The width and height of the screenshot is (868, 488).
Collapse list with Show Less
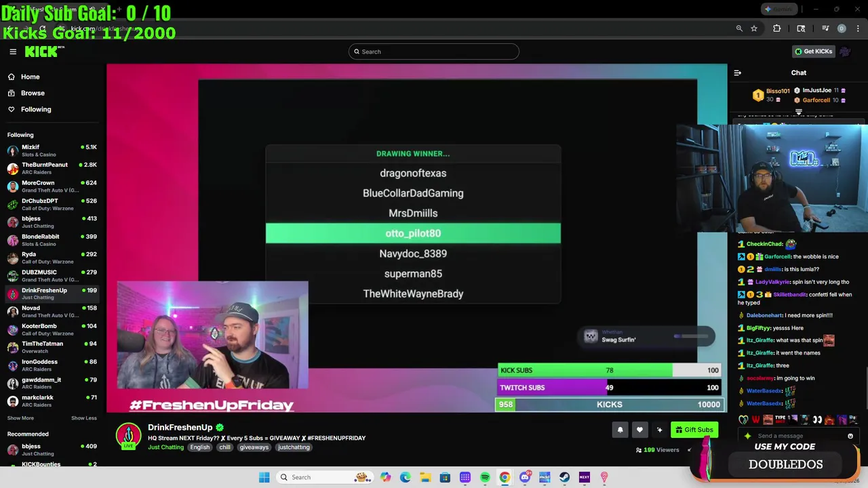[x=84, y=418]
